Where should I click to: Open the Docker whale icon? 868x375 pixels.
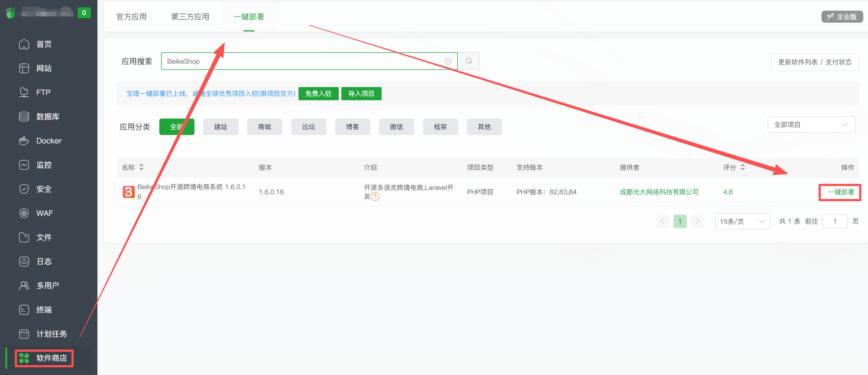click(x=24, y=141)
